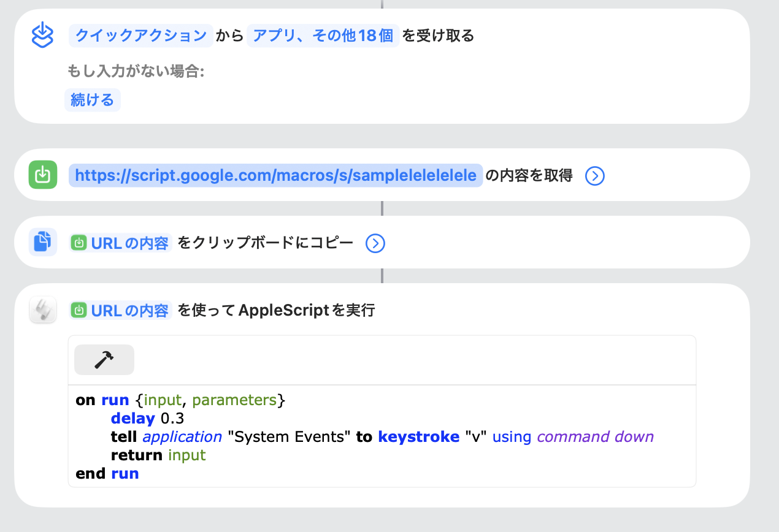The width and height of the screenshot is (779, 532).
Task: Click the green Get Contents of URL icon
Action: pos(43,175)
